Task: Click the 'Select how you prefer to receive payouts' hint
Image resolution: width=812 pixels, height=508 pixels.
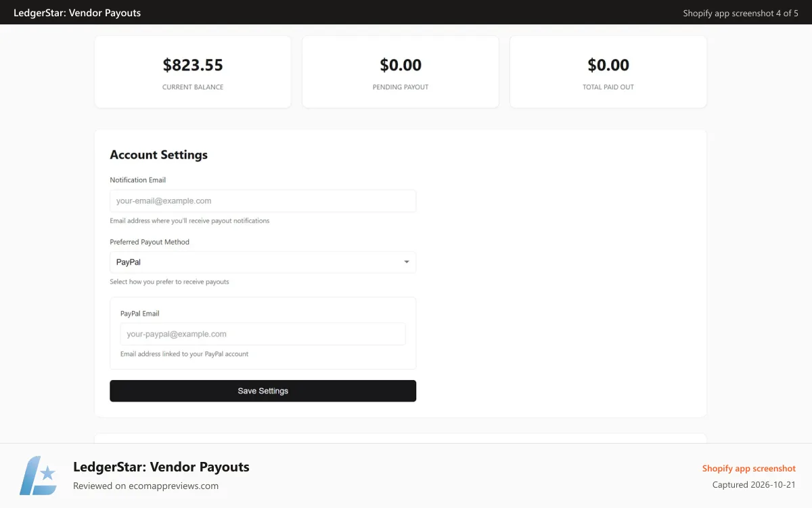Action: pos(170,282)
